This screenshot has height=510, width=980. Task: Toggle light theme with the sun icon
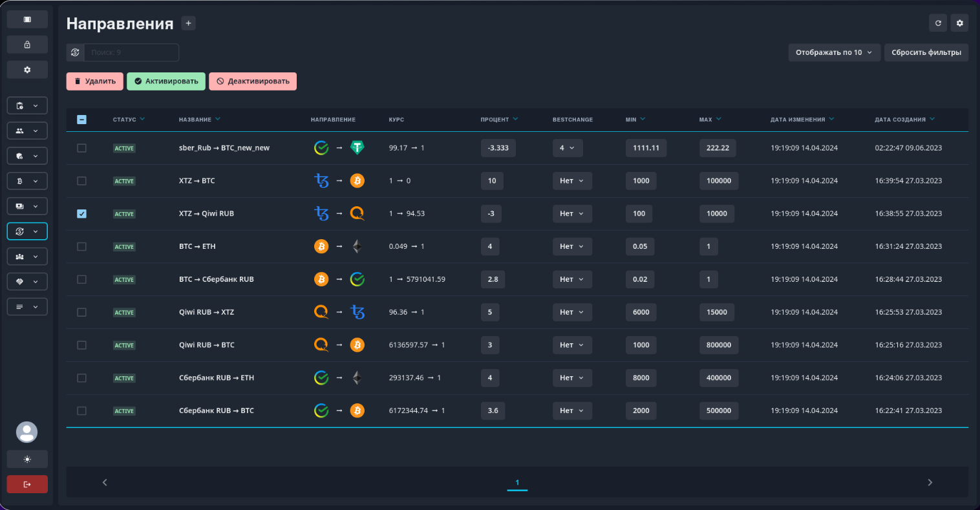tap(27, 459)
